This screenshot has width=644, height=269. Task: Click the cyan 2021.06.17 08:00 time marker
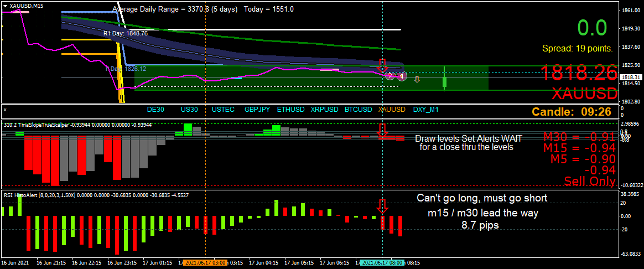pyautogui.click(x=382, y=262)
